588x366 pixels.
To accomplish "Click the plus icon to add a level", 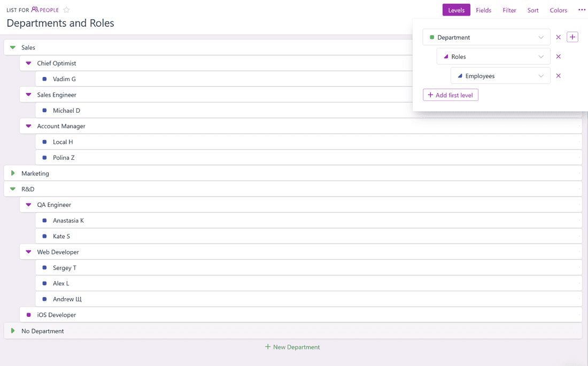I will click(572, 37).
